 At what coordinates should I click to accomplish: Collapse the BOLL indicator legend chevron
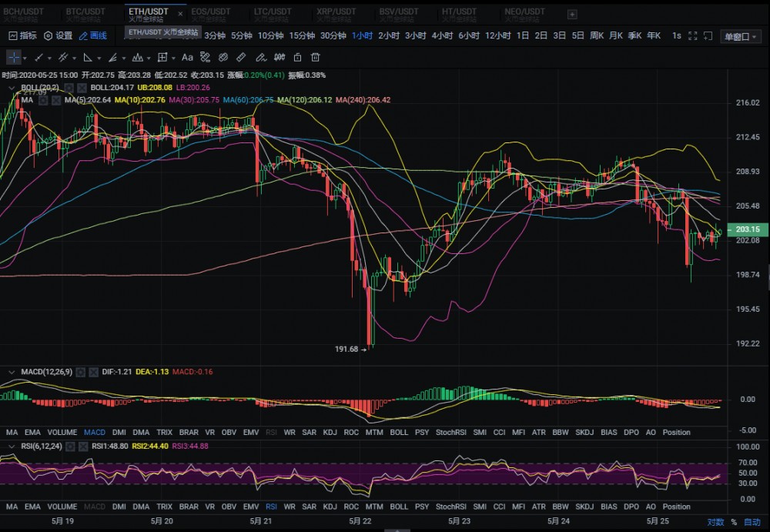click(12, 88)
